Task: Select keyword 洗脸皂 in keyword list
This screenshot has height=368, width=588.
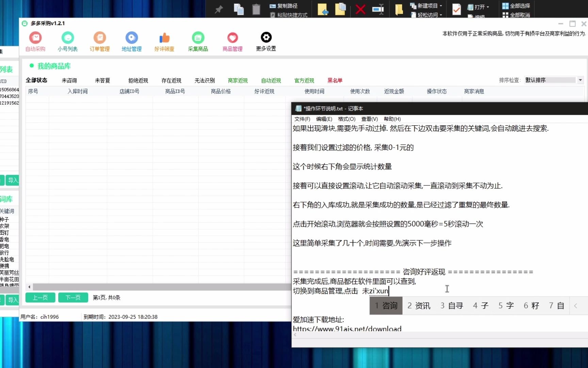Action: [7, 259]
